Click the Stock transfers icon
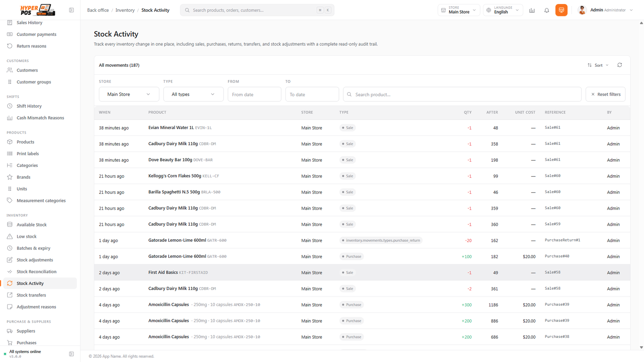The height and width of the screenshot is (362, 644). coord(10,295)
